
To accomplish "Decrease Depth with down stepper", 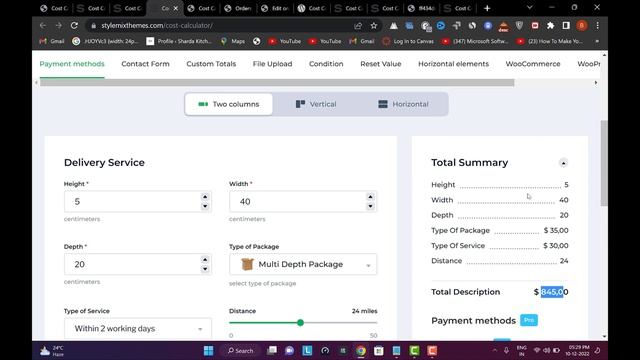I will pyautogui.click(x=205, y=269).
